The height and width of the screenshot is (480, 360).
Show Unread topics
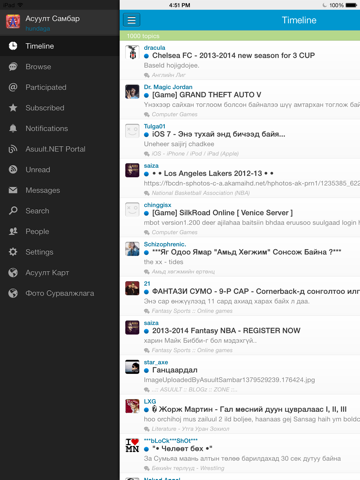pyautogui.click(x=60, y=170)
